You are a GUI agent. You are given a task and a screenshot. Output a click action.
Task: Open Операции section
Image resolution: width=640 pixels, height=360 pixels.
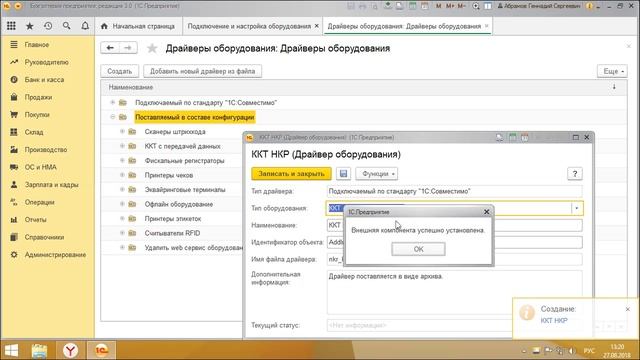coord(39,202)
